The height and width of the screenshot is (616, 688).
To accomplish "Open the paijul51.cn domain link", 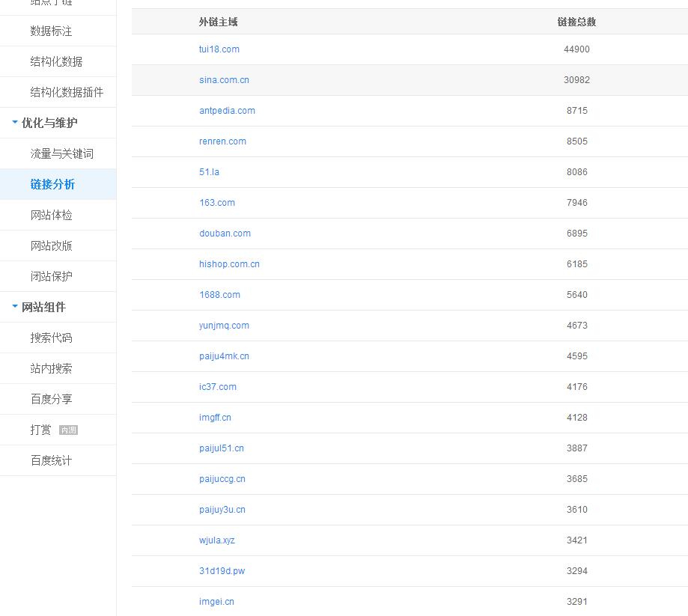I will pos(221,448).
